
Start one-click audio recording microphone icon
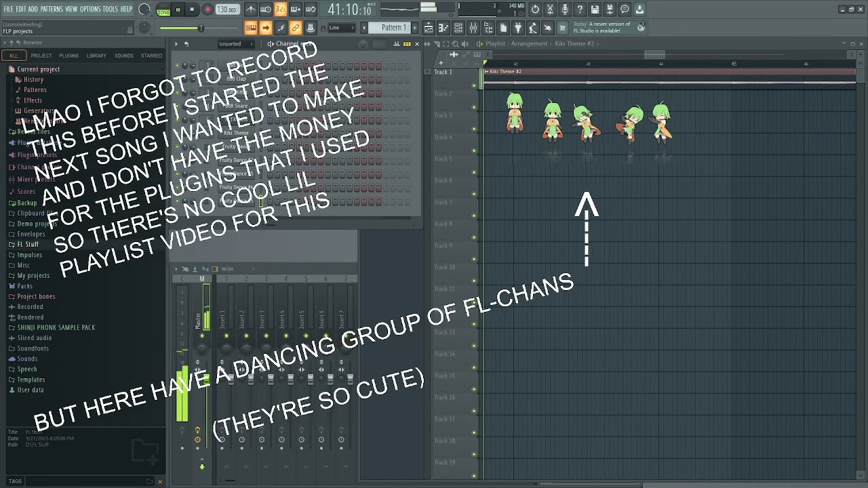pos(565,9)
